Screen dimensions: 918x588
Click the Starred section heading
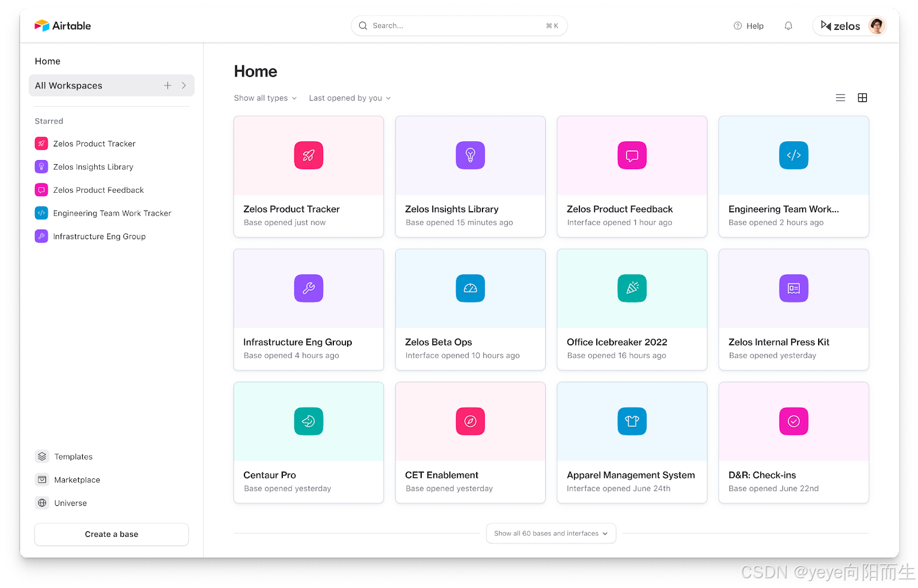click(x=49, y=121)
